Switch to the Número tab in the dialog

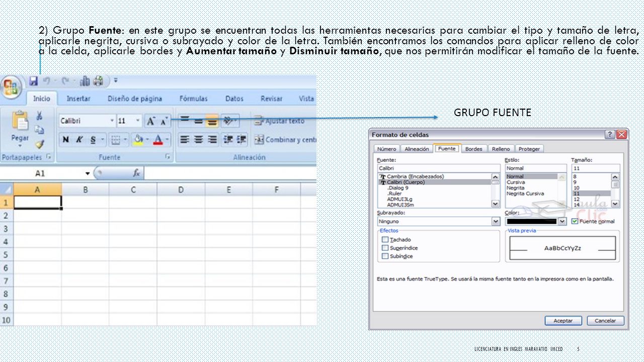pos(386,149)
